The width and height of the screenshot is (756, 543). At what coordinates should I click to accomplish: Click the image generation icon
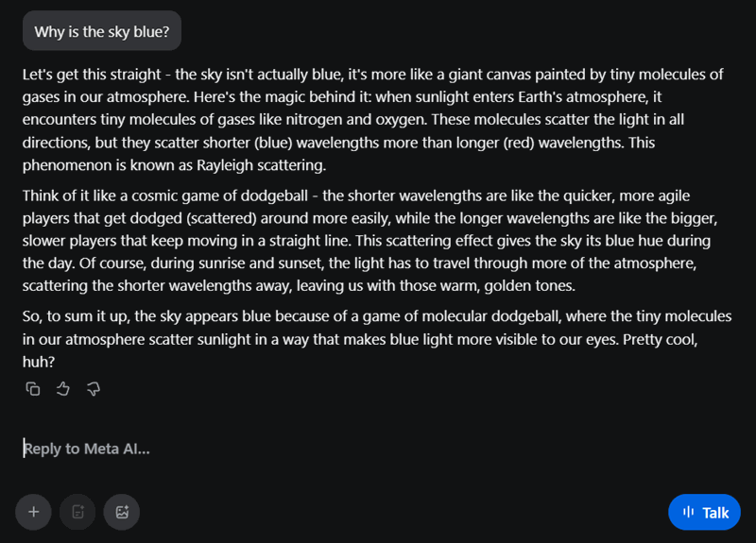122,512
